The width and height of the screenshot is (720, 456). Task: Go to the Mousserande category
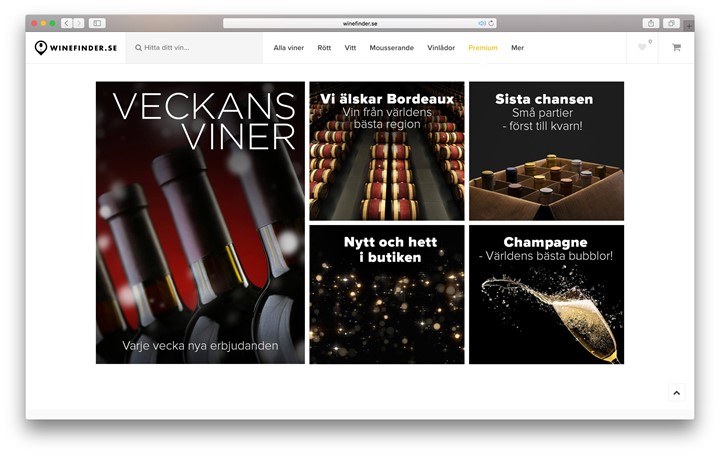[x=392, y=48]
